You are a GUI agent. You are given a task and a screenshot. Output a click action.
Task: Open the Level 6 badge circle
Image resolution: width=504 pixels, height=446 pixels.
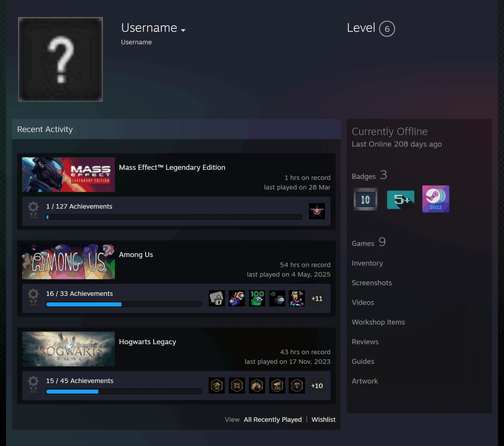pos(387,29)
